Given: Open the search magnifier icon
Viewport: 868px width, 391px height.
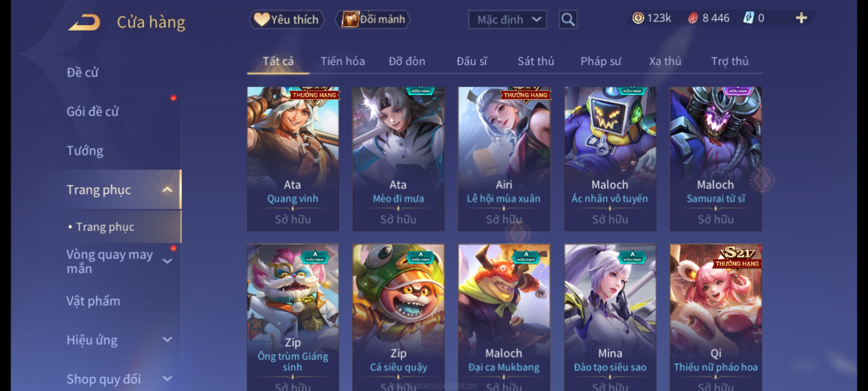Looking at the screenshot, I should pos(568,19).
